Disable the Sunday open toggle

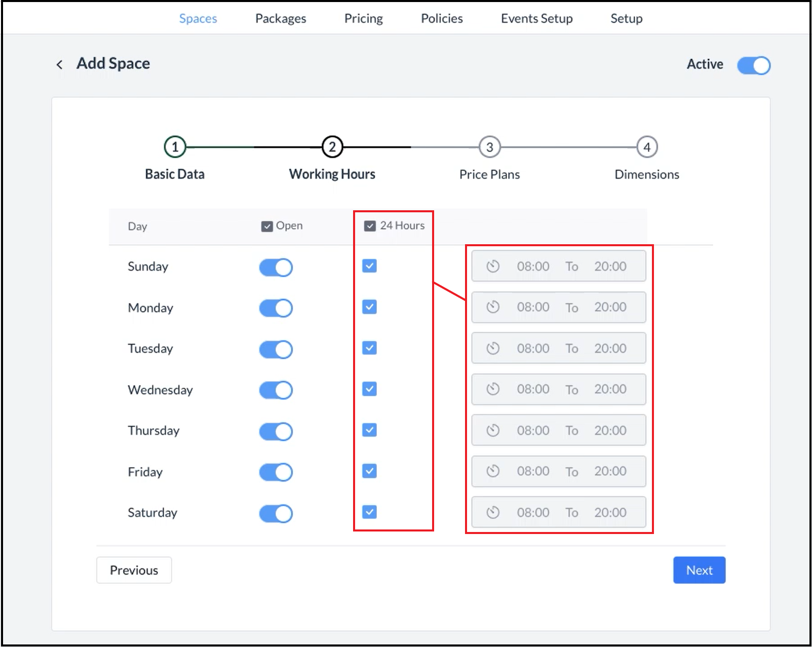point(276,268)
